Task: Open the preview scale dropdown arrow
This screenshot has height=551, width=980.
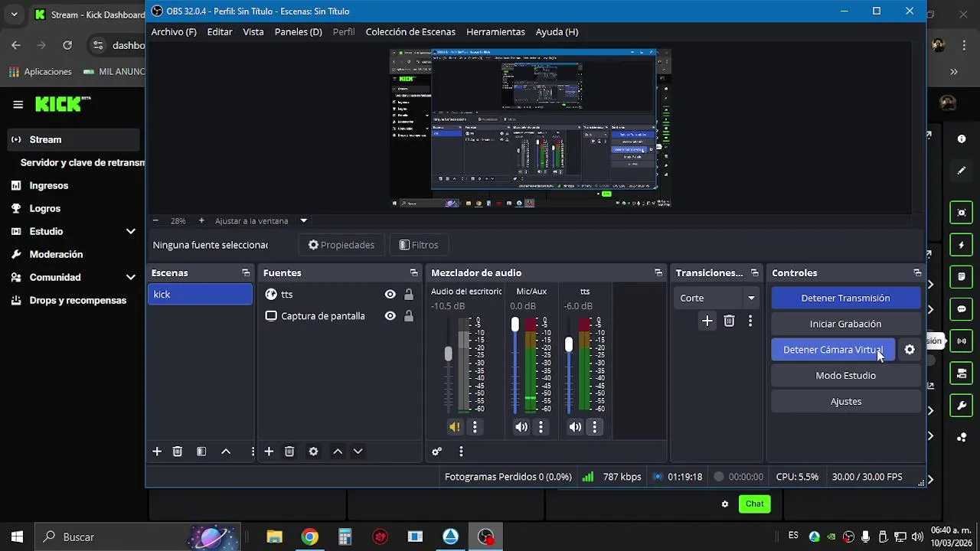Action: [303, 220]
